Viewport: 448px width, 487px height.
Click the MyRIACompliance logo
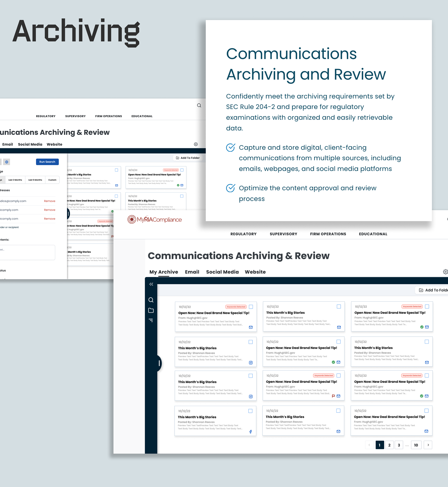click(155, 220)
